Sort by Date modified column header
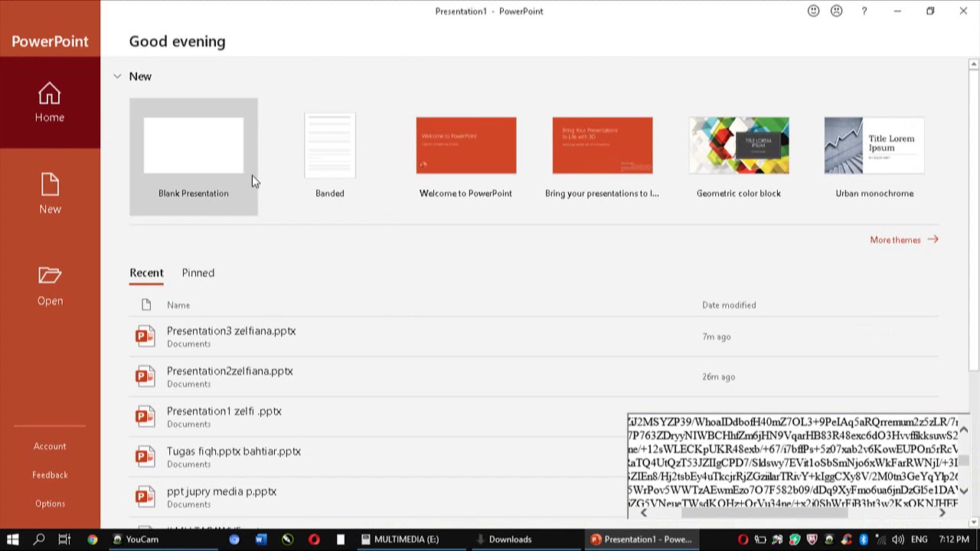Viewport: 980px width, 551px height. (729, 305)
